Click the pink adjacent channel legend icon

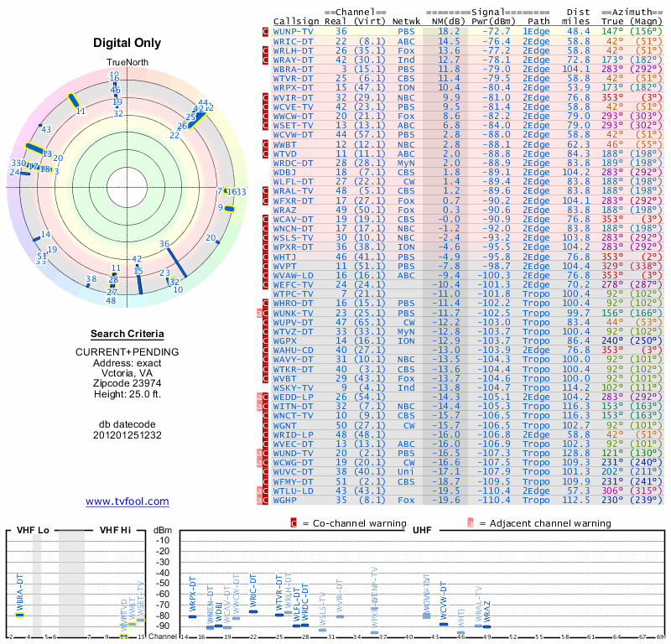tap(471, 523)
